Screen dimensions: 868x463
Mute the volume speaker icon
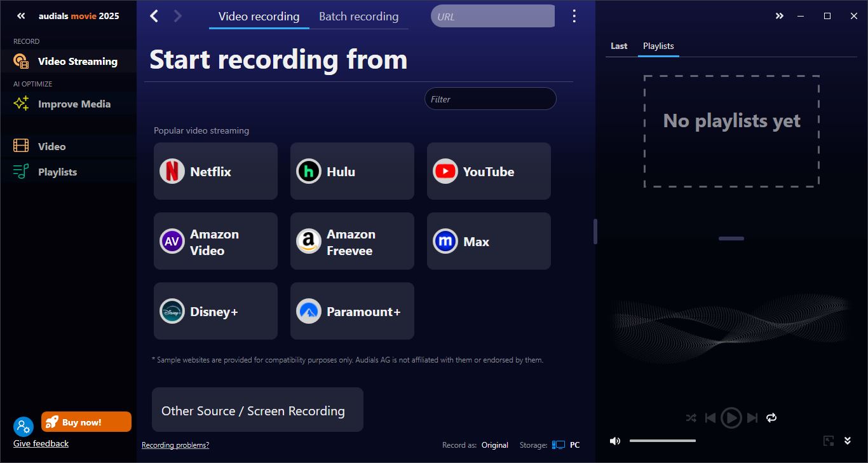(x=615, y=441)
